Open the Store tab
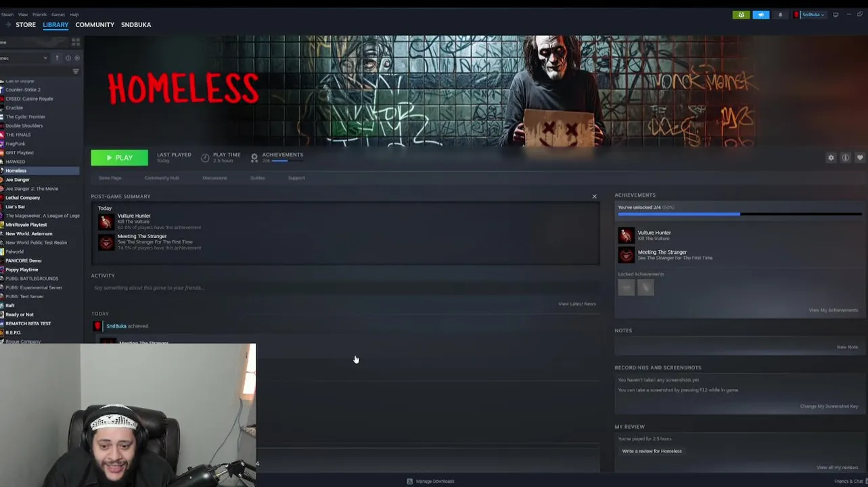Viewport: 868px width, 487px height. 26,25
